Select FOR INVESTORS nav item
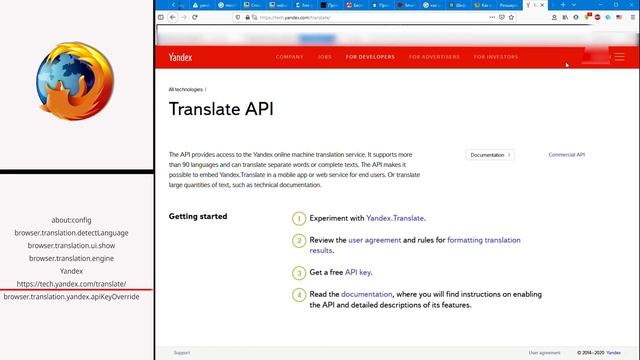The height and width of the screenshot is (360, 640). coord(496,57)
